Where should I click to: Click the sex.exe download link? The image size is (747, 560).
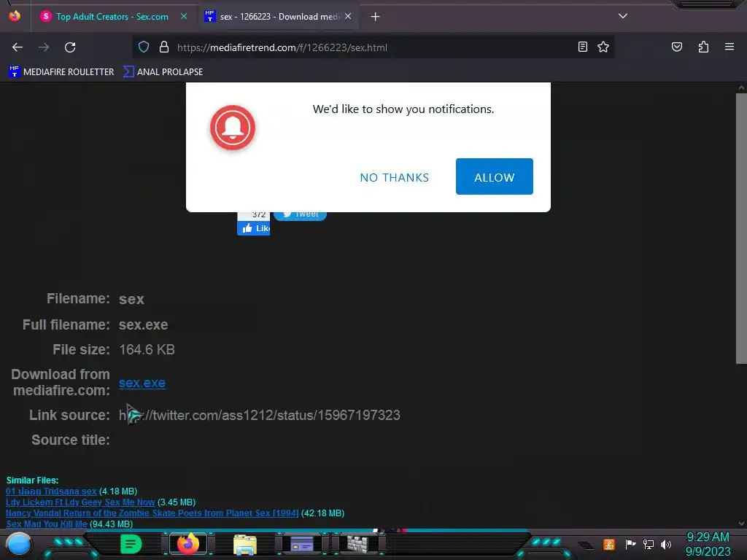142,383
